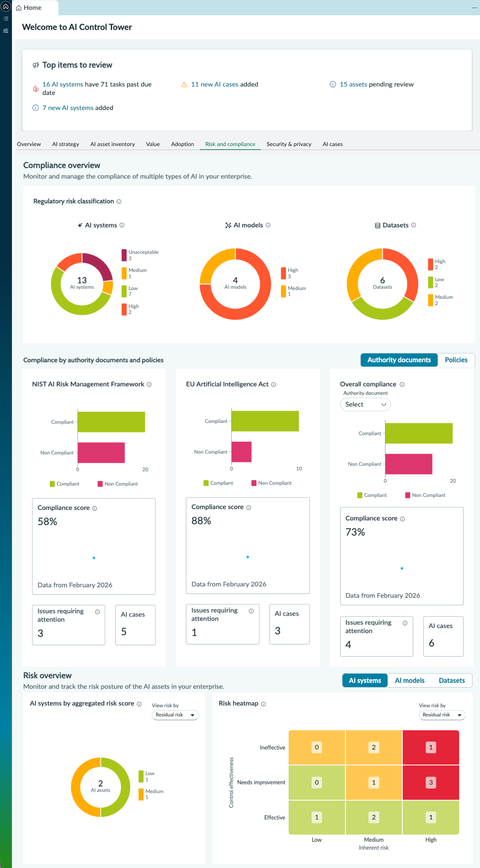Open the AI strategy tab

66,144
